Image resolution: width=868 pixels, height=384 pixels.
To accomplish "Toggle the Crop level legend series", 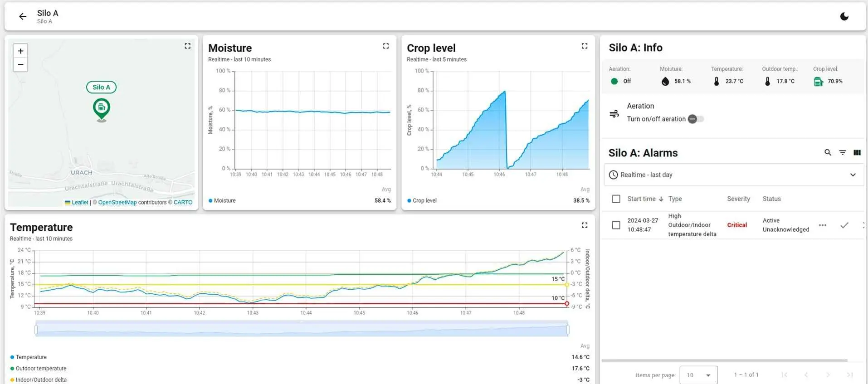I will (422, 200).
